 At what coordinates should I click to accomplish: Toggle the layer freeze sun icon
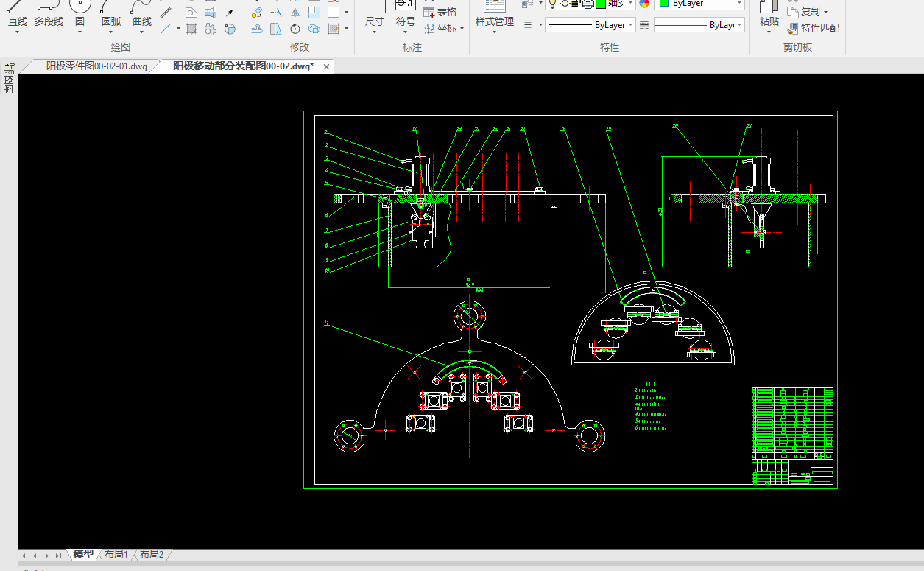tap(565, 4)
